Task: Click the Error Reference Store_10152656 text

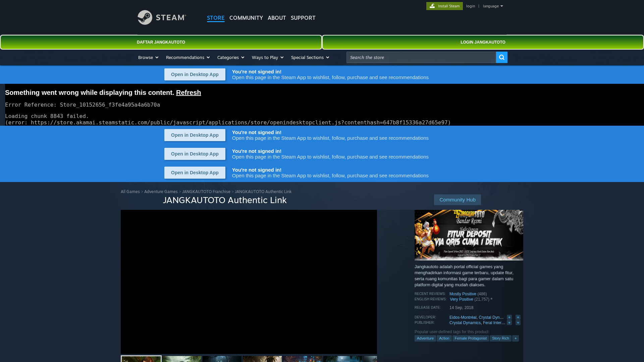Action: pyautogui.click(x=83, y=105)
